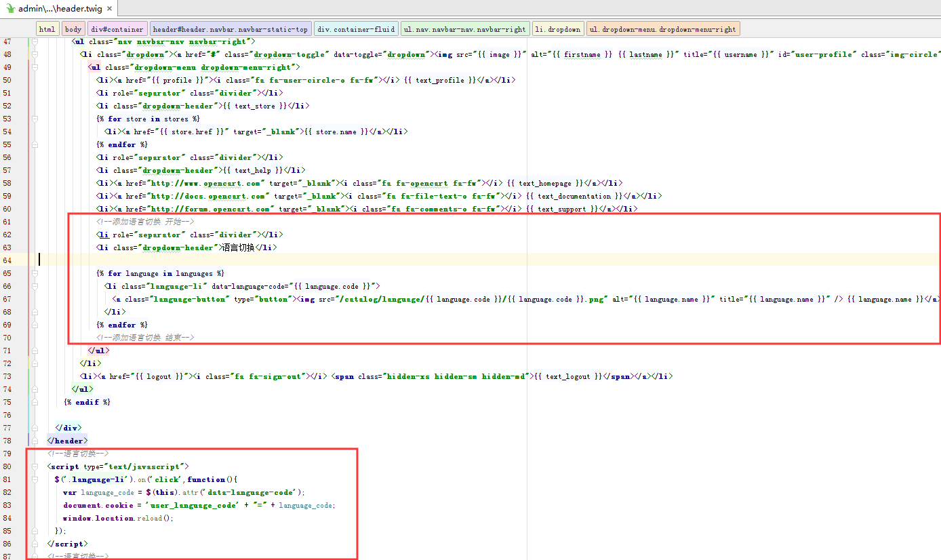This screenshot has height=560, width=941.
Task: Select the ul.dropdown-menu.dropdown-menu-right breadcrumb
Action: tap(662, 29)
